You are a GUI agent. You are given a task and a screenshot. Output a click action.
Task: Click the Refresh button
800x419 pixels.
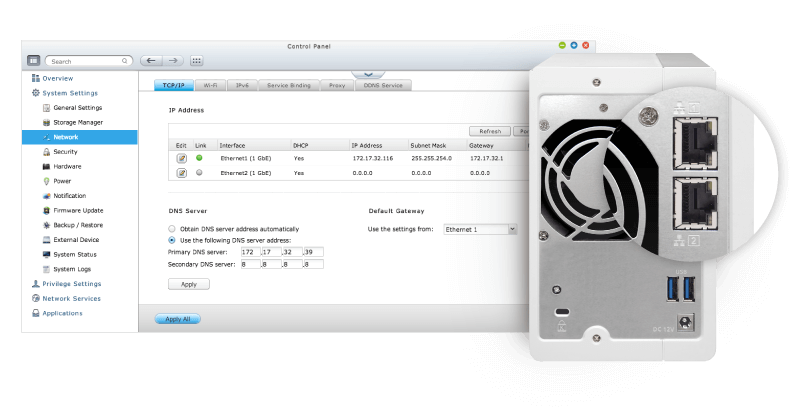click(489, 131)
